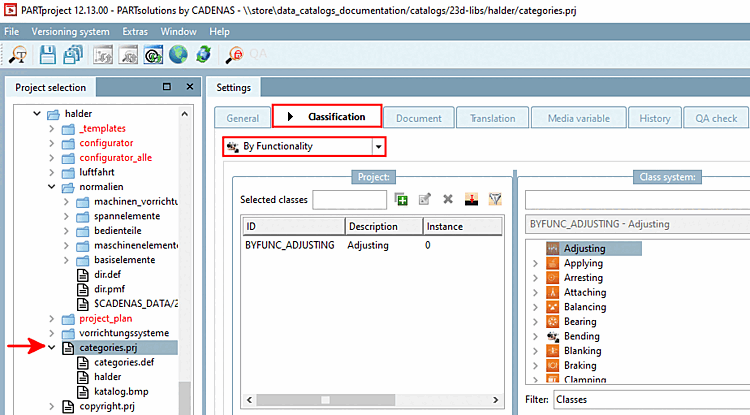Expand the Braking class
The width and height of the screenshot is (750, 415).
point(536,366)
